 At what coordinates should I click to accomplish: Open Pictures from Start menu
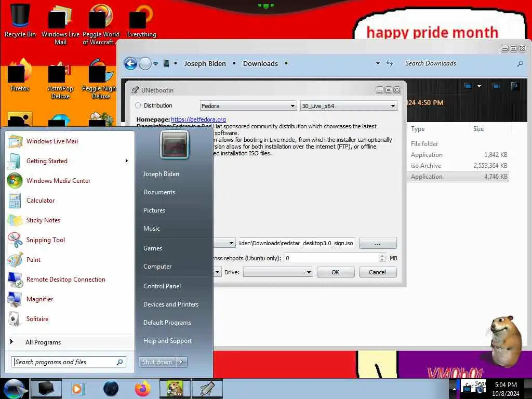pos(154,210)
